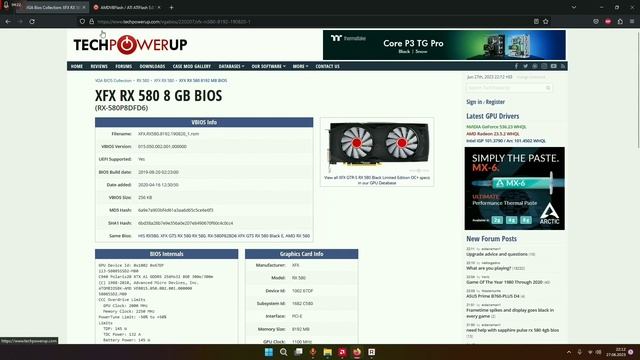640x360 pixels.
Task: Open 'Frametime spikes and display goes black' post
Action: click(510, 313)
